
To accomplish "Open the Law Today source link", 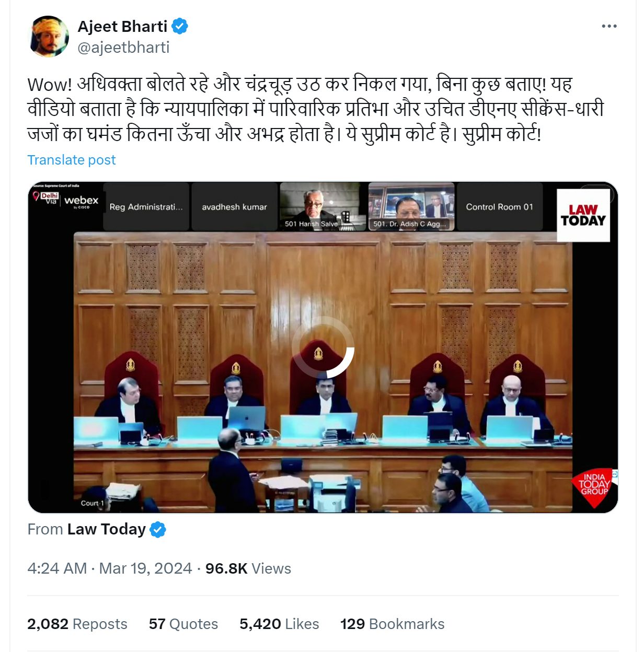I will (106, 529).
